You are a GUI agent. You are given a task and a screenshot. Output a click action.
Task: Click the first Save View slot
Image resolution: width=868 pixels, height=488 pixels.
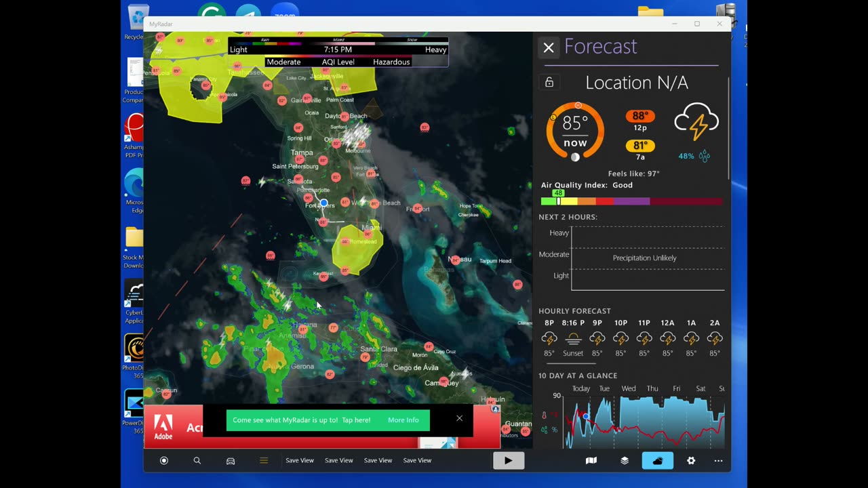[x=300, y=460]
